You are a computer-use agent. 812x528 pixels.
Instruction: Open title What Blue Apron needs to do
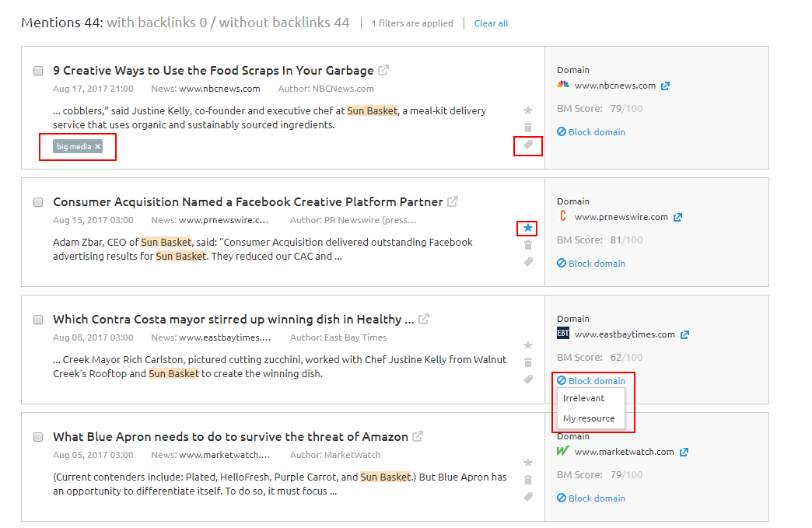click(230, 437)
